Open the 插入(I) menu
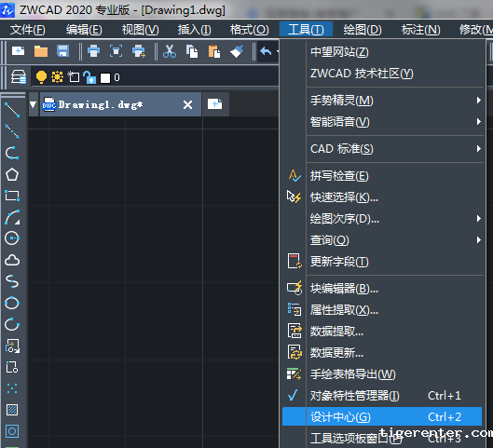 click(194, 30)
